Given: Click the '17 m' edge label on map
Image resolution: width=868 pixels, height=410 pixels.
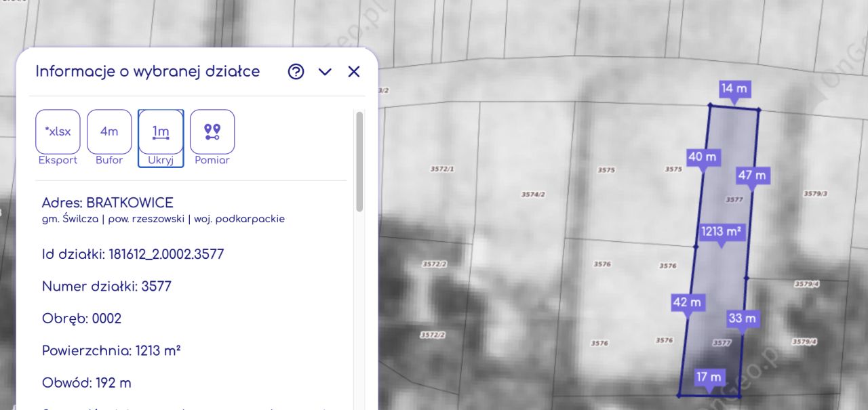Looking at the screenshot, I should (709, 377).
